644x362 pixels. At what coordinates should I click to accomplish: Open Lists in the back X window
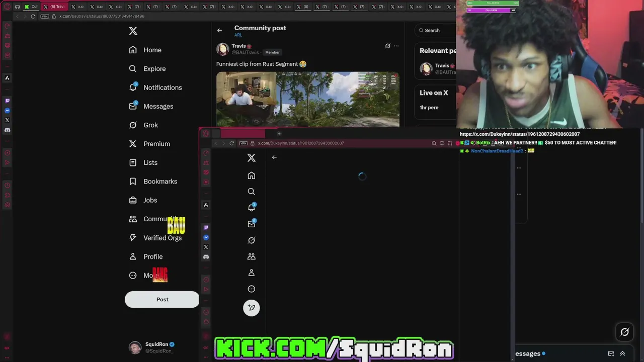click(x=143, y=162)
